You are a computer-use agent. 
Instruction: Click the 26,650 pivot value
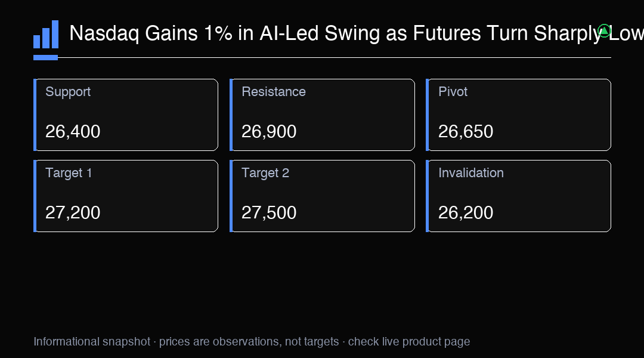click(466, 131)
